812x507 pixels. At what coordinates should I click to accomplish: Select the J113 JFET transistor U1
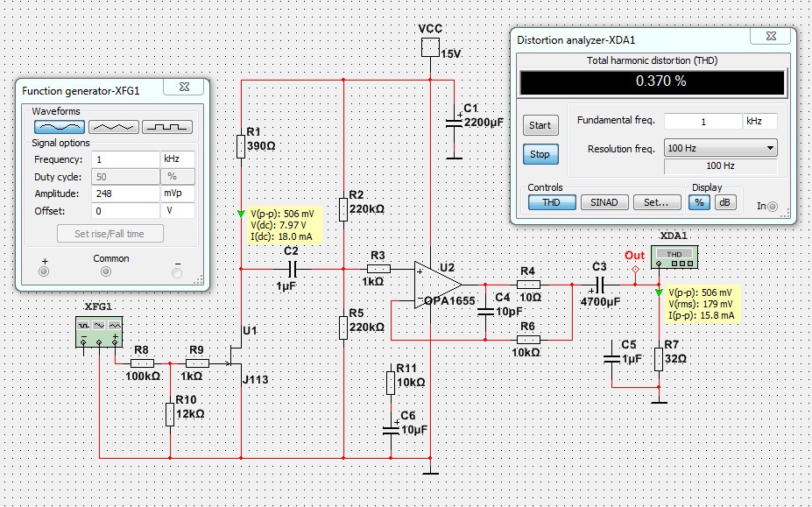pyautogui.click(x=237, y=357)
